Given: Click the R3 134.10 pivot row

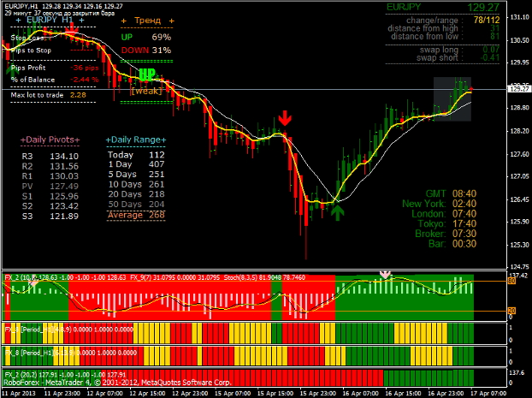Looking at the screenshot, I should click(x=50, y=157).
